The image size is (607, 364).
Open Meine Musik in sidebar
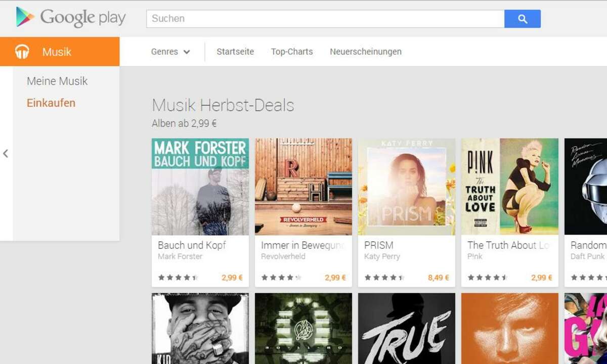click(57, 81)
